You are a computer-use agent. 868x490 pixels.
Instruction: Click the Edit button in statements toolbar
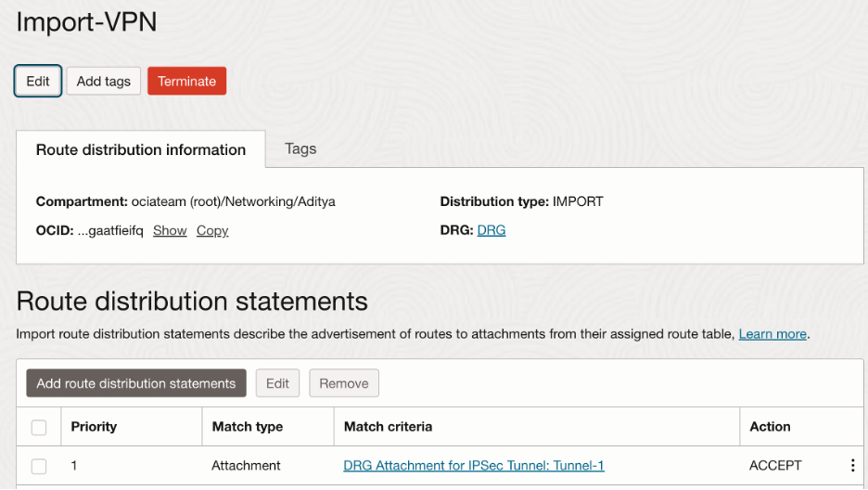coord(277,383)
